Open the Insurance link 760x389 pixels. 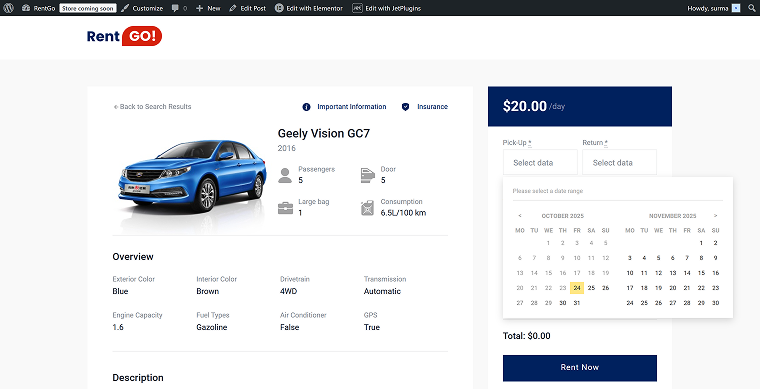pos(432,107)
